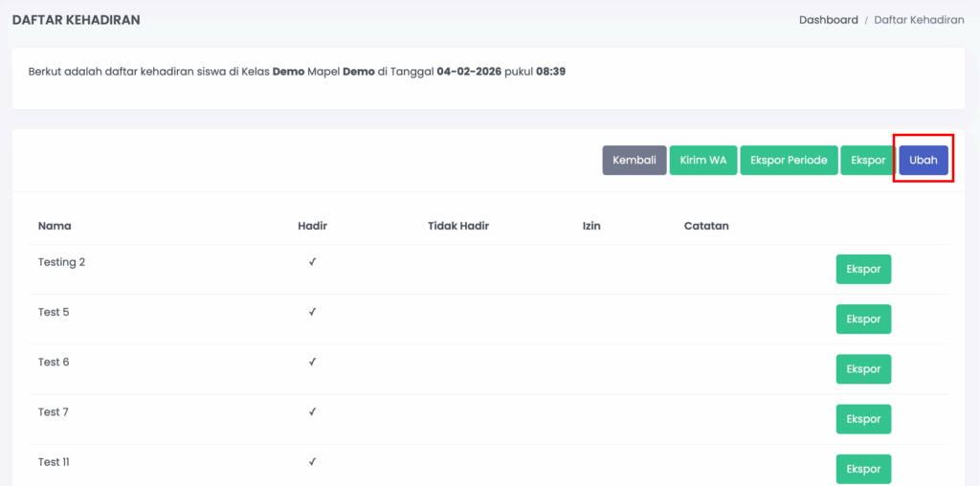Go to Dashboard via breadcrumb
This screenshot has height=486, width=980.
click(x=828, y=20)
